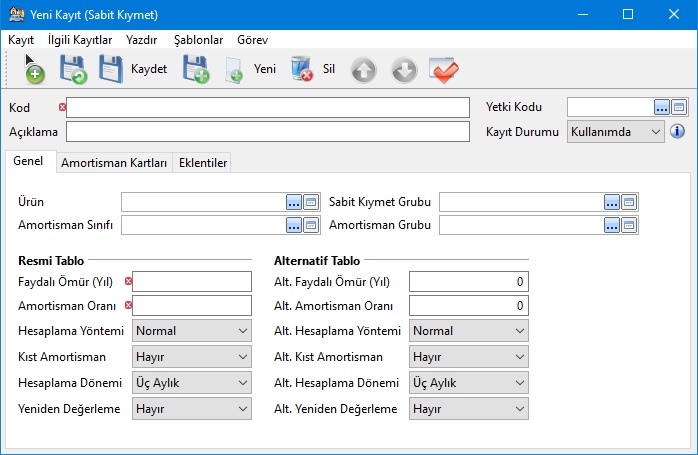Click Sabit Kıymet Grubu card window icon
The image size is (698, 455).
(x=629, y=202)
